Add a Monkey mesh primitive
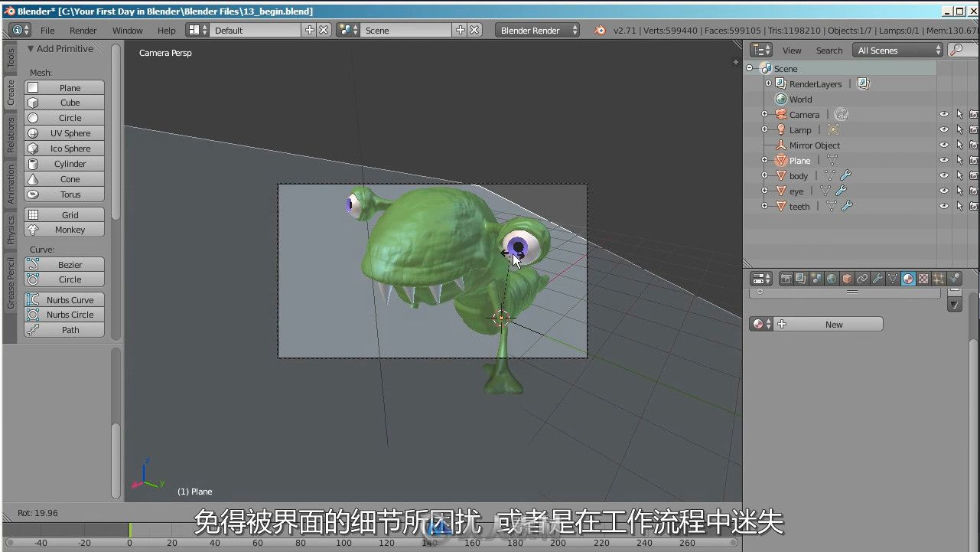This screenshot has width=980, height=552. 64,230
